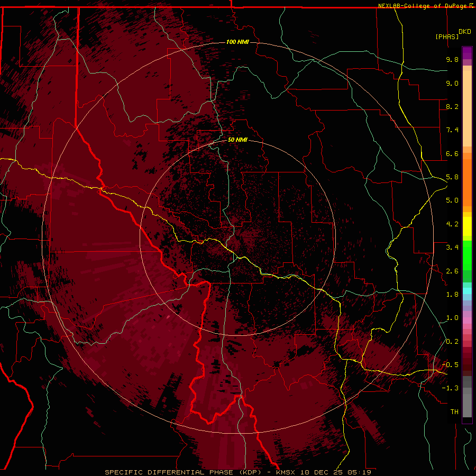Click the 4.2 color scale value
The width and height of the screenshot is (476, 476).
[452, 224]
